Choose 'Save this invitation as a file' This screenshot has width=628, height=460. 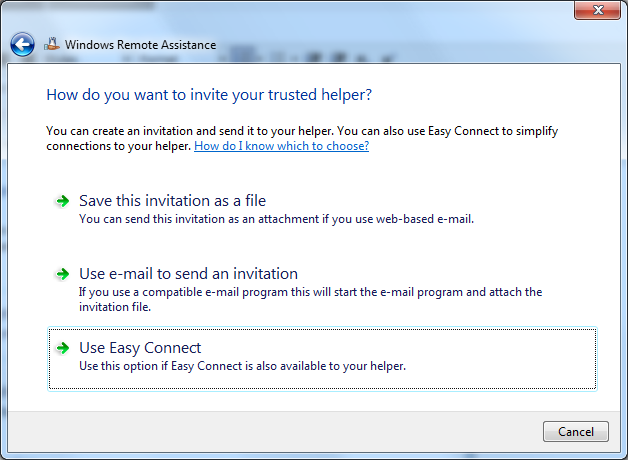[x=172, y=201]
